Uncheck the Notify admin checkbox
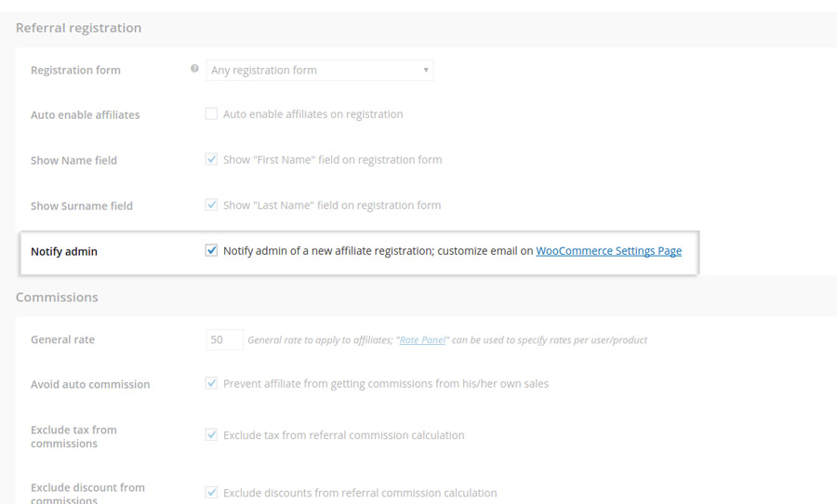Viewport: 837px width, 504px height. point(211,251)
